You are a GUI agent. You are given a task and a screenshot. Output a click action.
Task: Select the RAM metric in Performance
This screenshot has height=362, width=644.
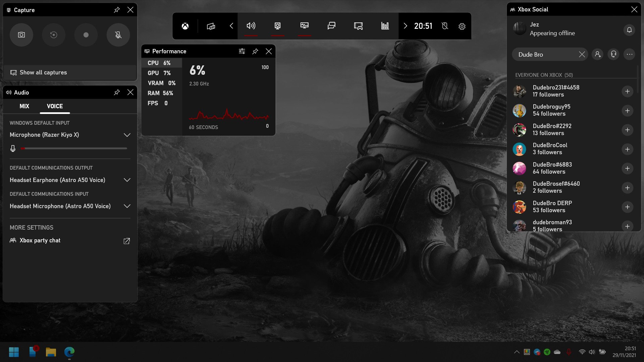[162, 93]
